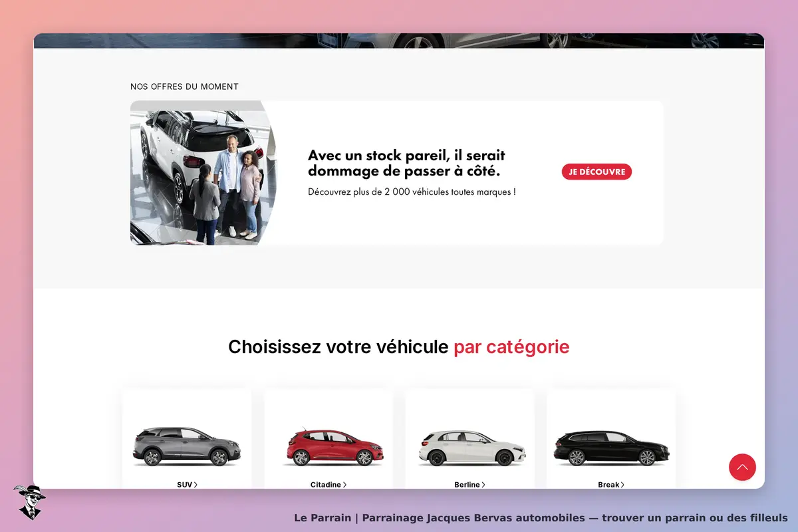Screen dimensions: 798x532
Task: Click the showroom promo photo
Action: tap(203, 173)
